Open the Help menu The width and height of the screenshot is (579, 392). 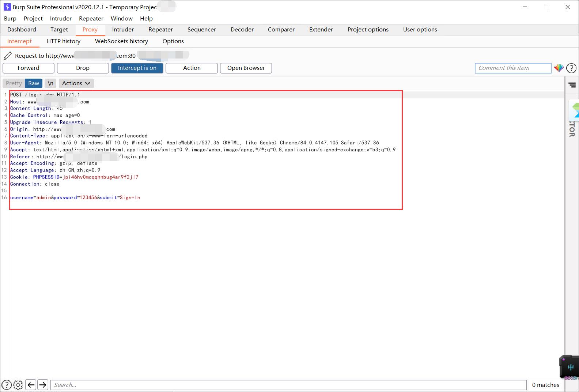coord(146,18)
